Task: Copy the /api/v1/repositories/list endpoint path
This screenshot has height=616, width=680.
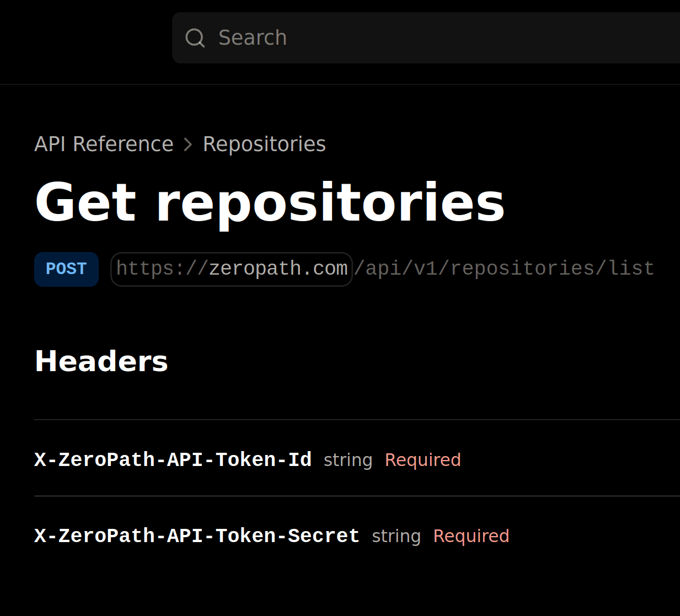Action: click(x=504, y=269)
